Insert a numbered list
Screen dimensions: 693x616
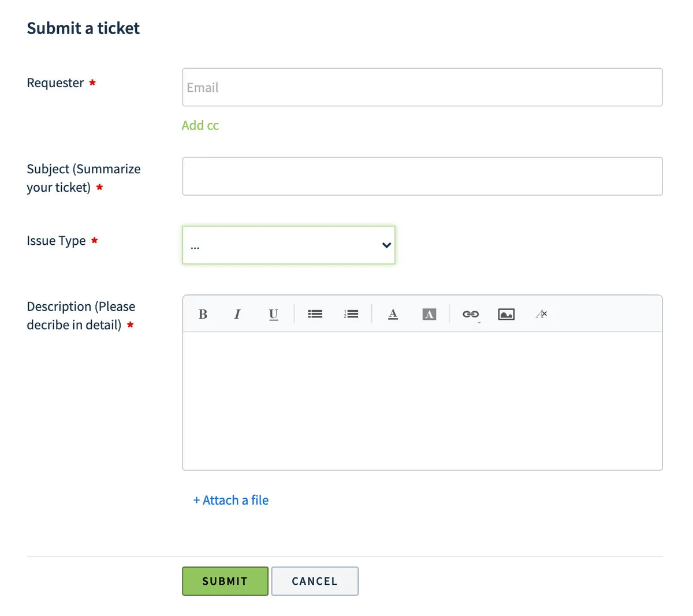[x=351, y=314]
